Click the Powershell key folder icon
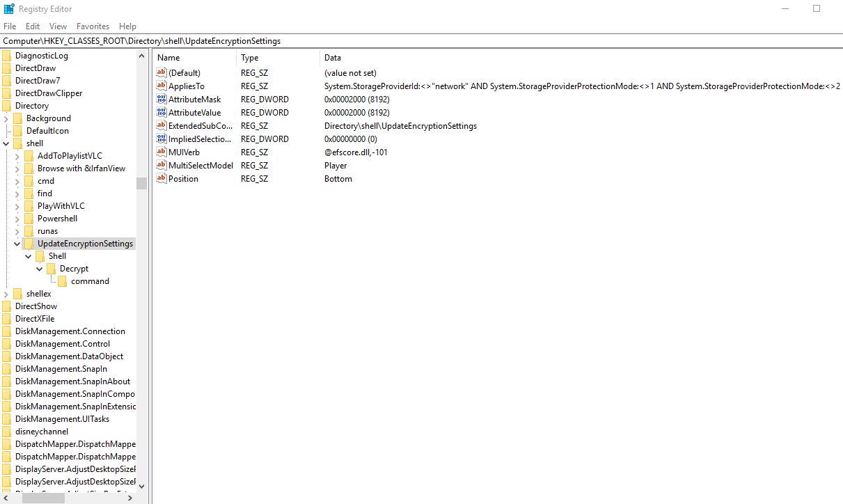This screenshot has height=504, width=843. [x=29, y=219]
